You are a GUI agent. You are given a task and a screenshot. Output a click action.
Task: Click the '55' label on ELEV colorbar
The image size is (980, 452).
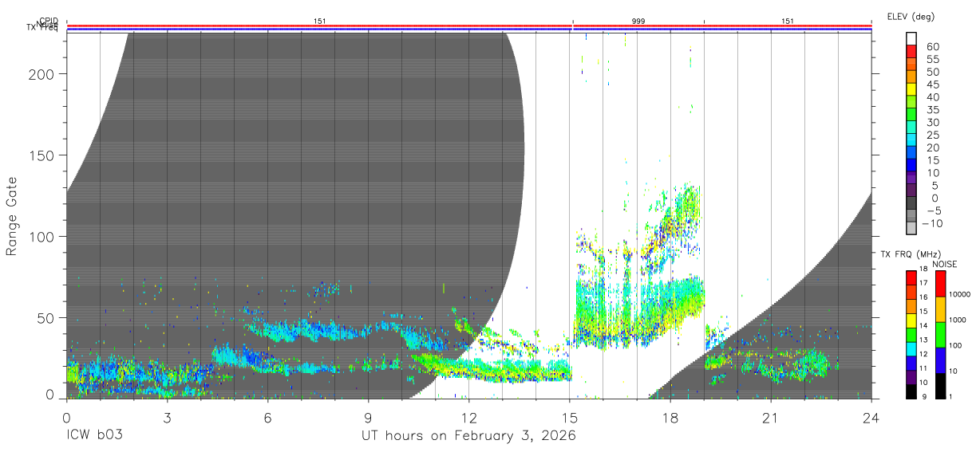tap(933, 59)
